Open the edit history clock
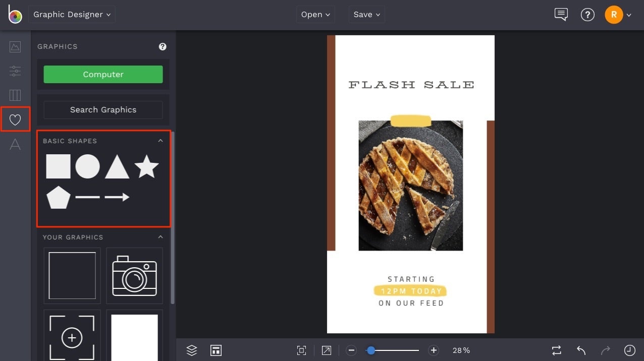The width and height of the screenshot is (644, 361). [x=629, y=350]
